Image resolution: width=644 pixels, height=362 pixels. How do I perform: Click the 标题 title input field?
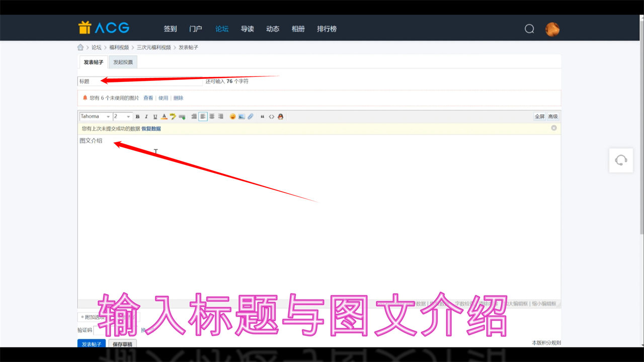tap(140, 81)
